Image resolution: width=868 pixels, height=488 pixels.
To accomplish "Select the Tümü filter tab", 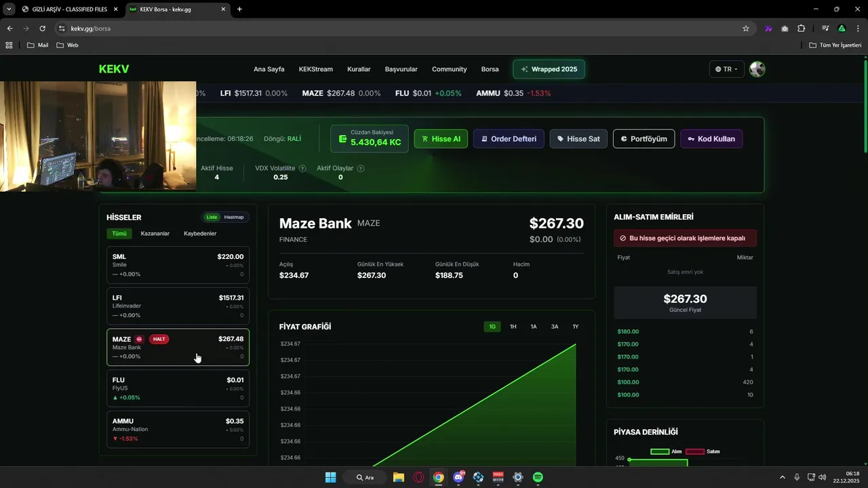I will tap(119, 233).
